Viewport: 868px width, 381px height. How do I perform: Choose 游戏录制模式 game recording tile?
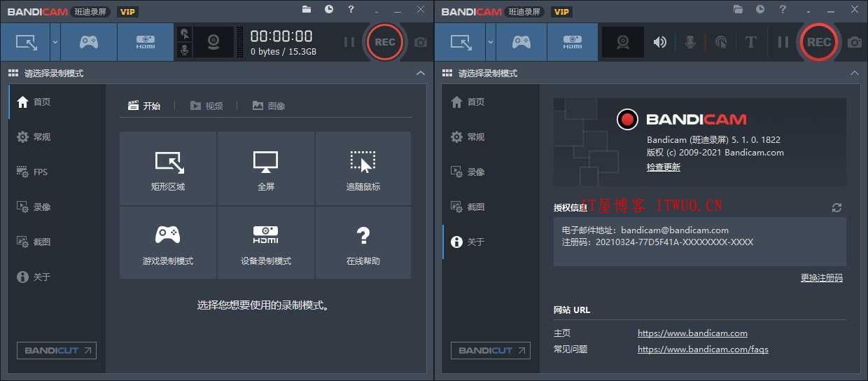pyautogui.click(x=168, y=242)
